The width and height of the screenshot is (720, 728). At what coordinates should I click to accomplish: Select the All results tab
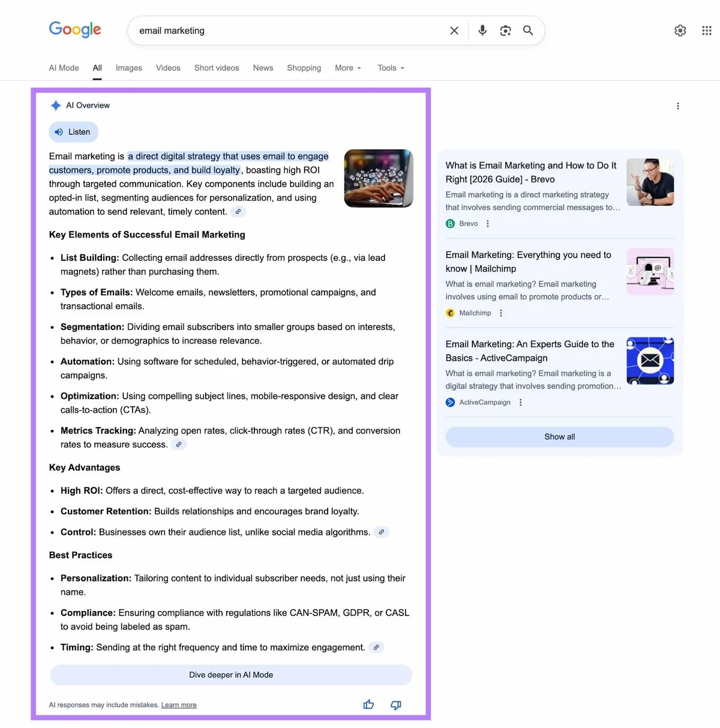(x=97, y=68)
